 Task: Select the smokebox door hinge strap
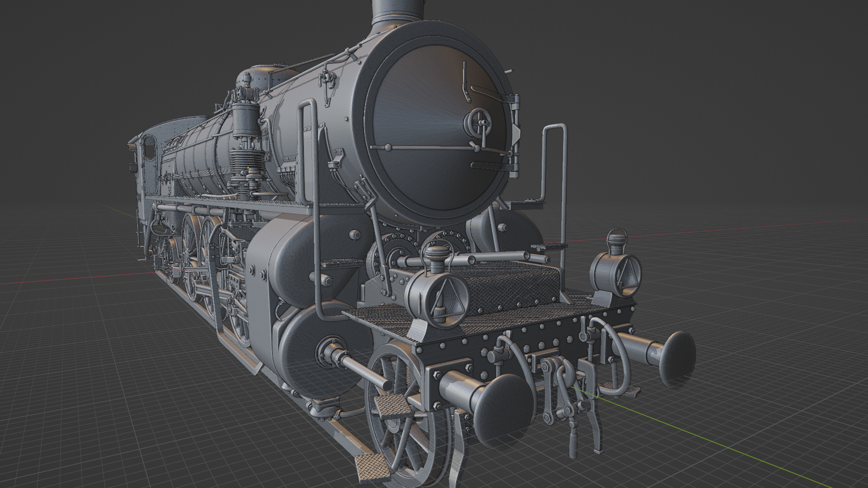click(493, 94)
